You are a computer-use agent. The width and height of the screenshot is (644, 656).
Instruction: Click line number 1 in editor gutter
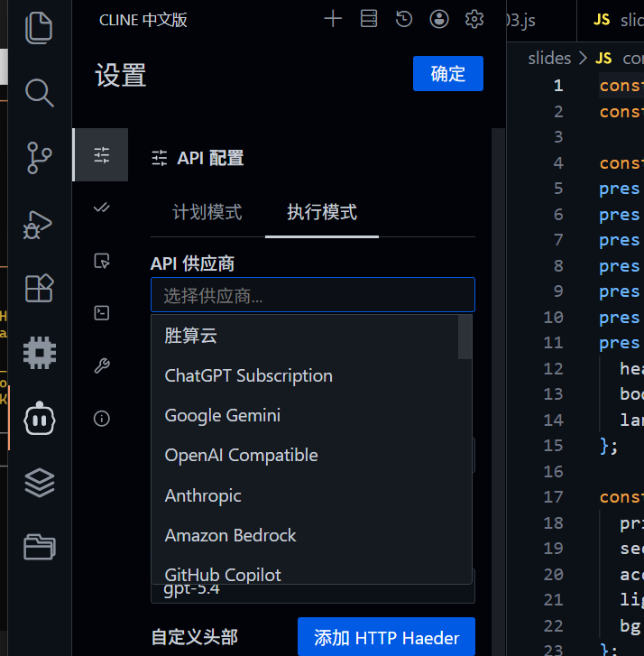click(557, 86)
